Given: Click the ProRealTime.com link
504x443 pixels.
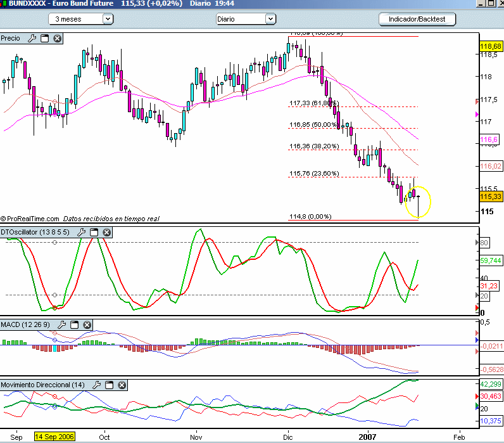Looking at the screenshot, I should coord(32,218).
